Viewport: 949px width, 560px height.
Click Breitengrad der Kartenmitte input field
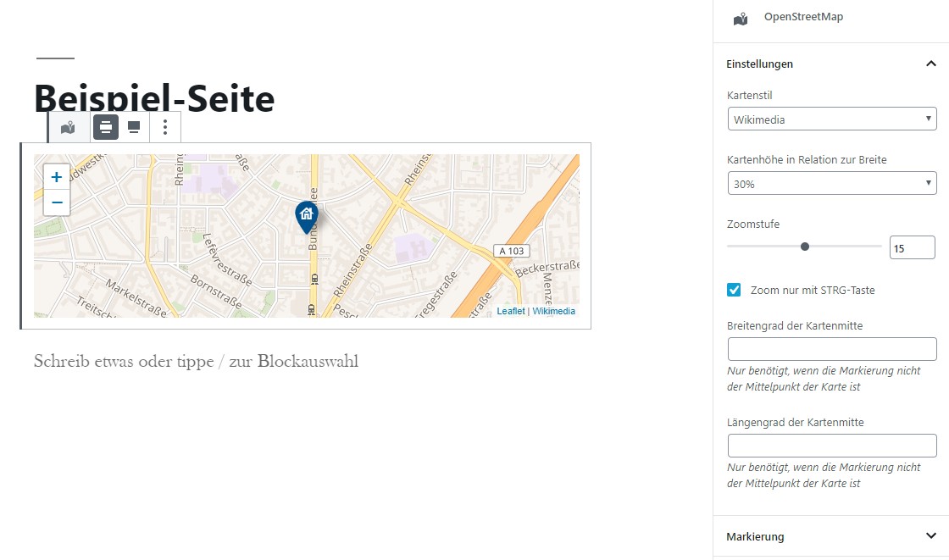click(x=831, y=349)
